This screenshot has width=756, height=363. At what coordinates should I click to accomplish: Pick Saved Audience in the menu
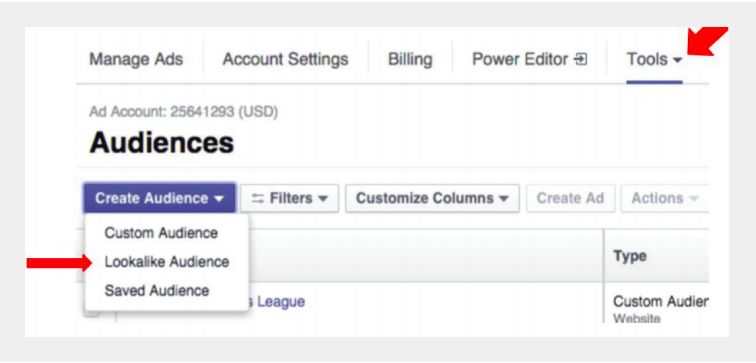(x=157, y=291)
